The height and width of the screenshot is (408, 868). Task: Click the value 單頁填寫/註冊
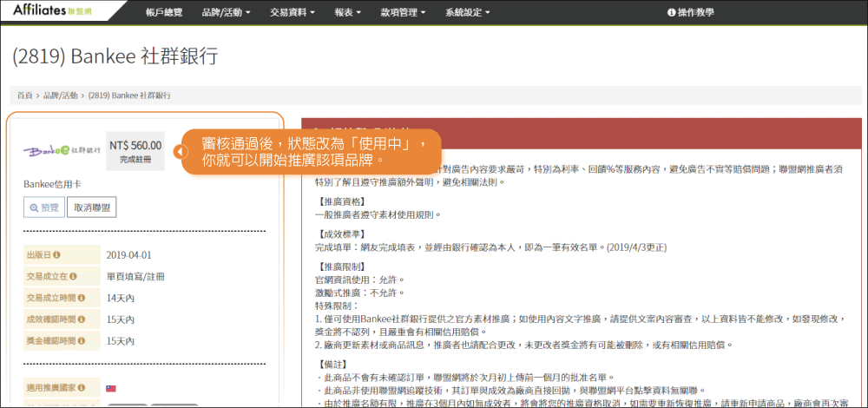135,276
